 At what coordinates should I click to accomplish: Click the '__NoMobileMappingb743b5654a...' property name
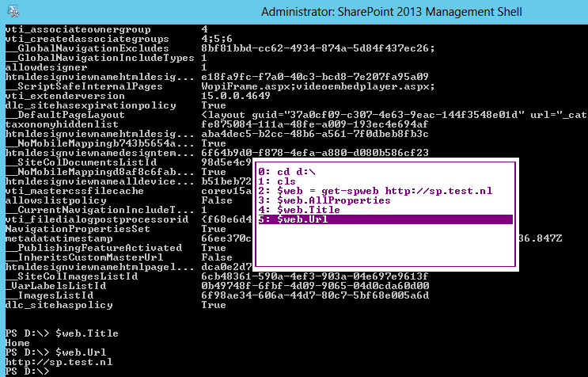click(100, 143)
